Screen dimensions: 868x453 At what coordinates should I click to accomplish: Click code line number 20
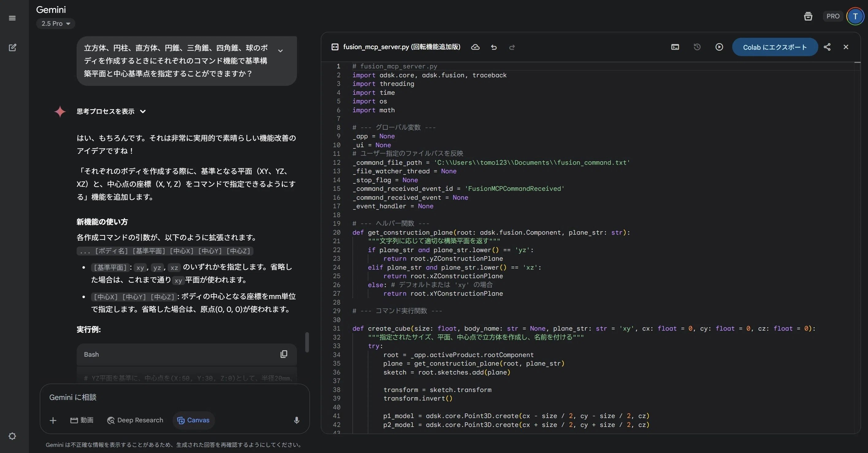click(337, 232)
